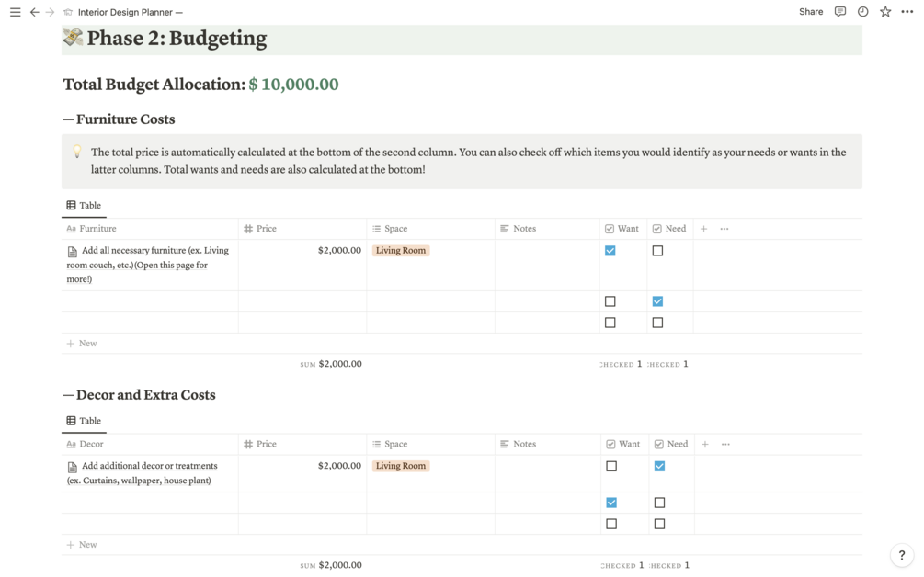Screen dimensions: 924x577
Task: Click the Living Room tag in the Decor table
Action: (x=401, y=466)
